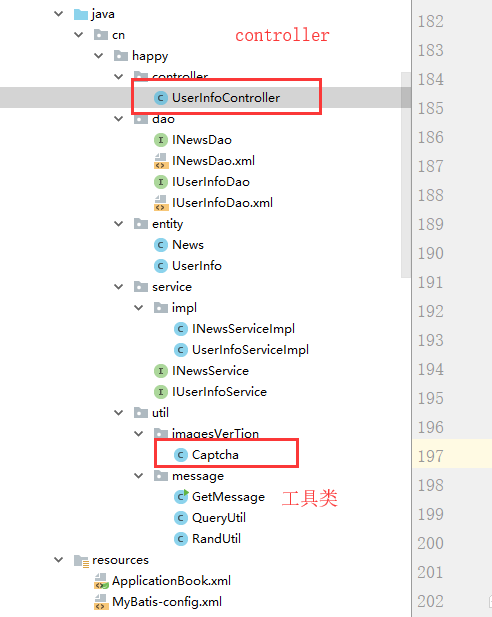Select the IUserInfoService interface name
This screenshot has height=617, width=492.
(x=220, y=392)
